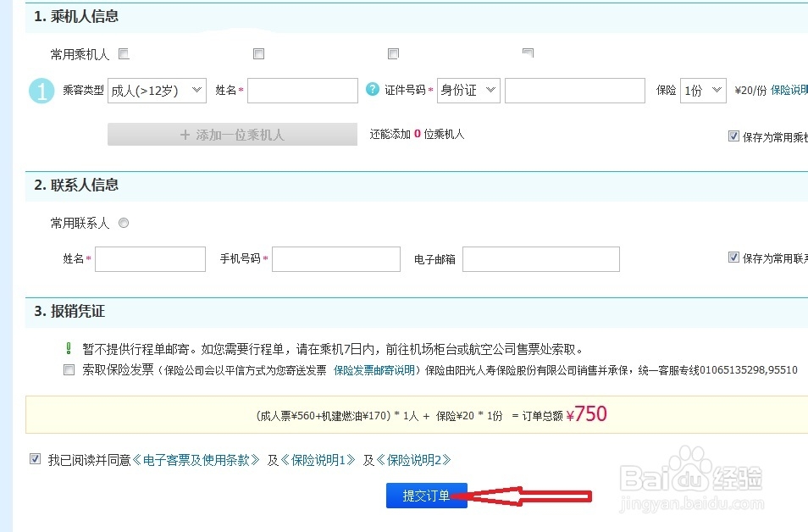The height and width of the screenshot is (532, 808).
Task: Click the 1. 乘机人信息 section heading
Action: click(x=76, y=16)
